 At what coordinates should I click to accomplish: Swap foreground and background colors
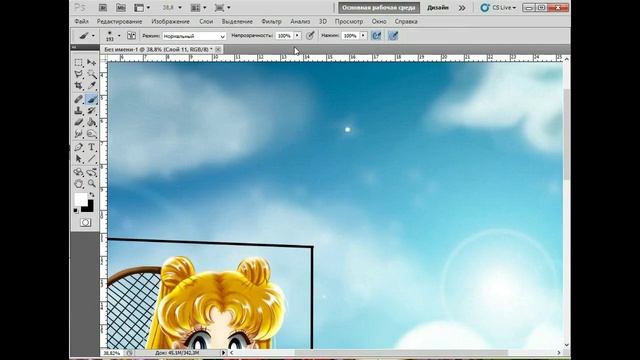tap(92, 195)
